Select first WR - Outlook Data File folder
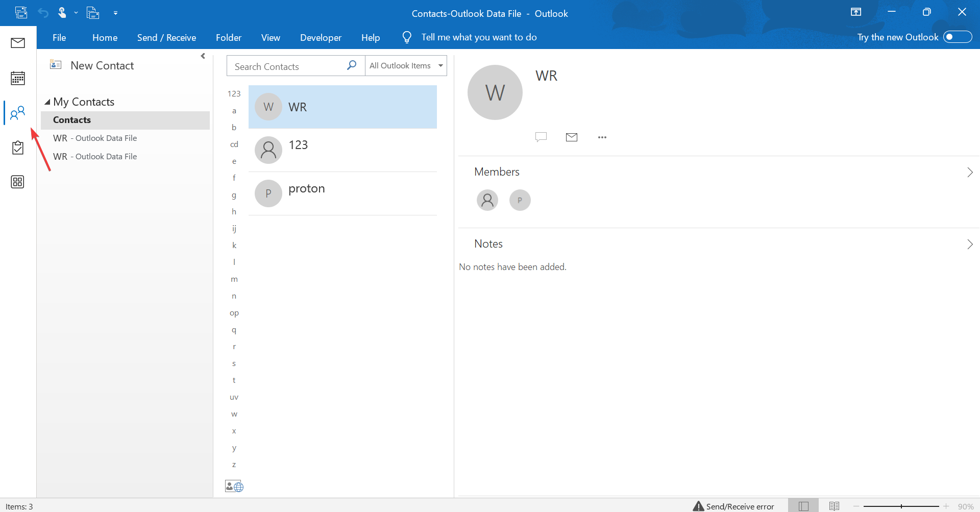Viewport: 980px width, 512px height. [125, 138]
